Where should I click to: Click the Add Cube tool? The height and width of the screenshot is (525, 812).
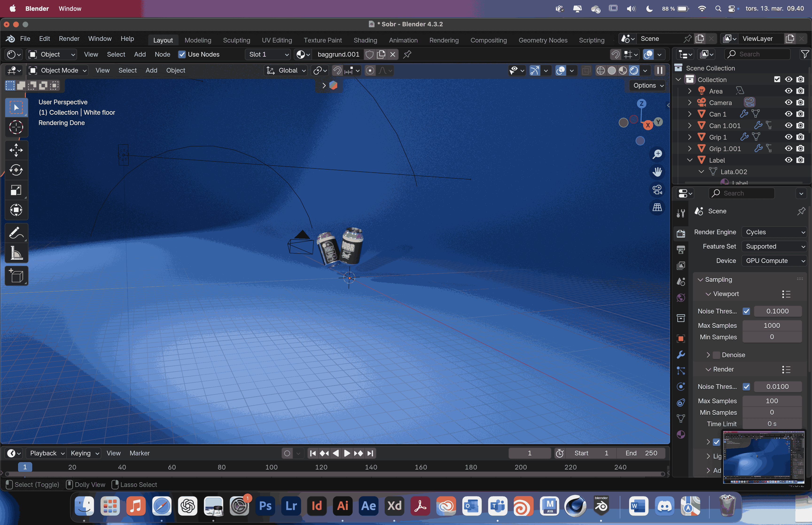click(x=16, y=276)
